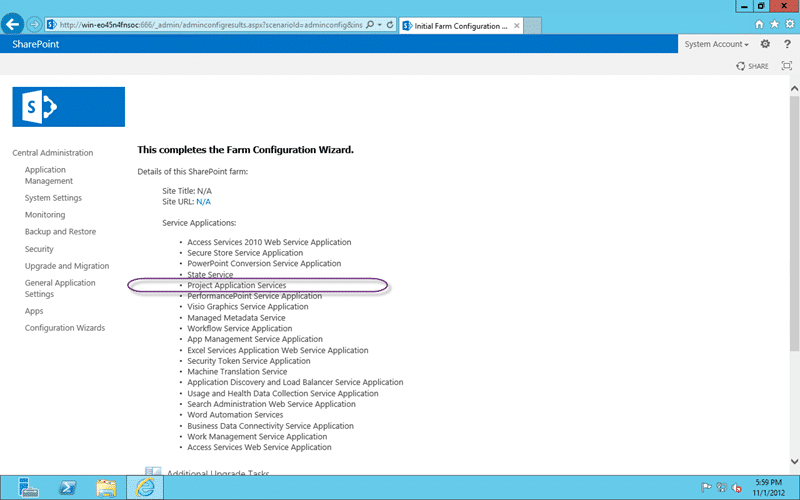Open the address bar dropdown arrow
Viewport: 800px width, 500px height.
(x=380, y=24)
